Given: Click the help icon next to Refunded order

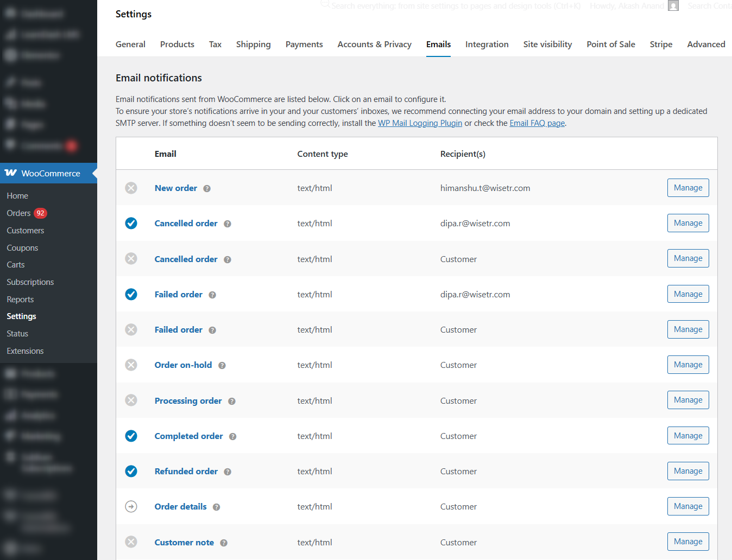Looking at the screenshot, I should coord(227,472).
